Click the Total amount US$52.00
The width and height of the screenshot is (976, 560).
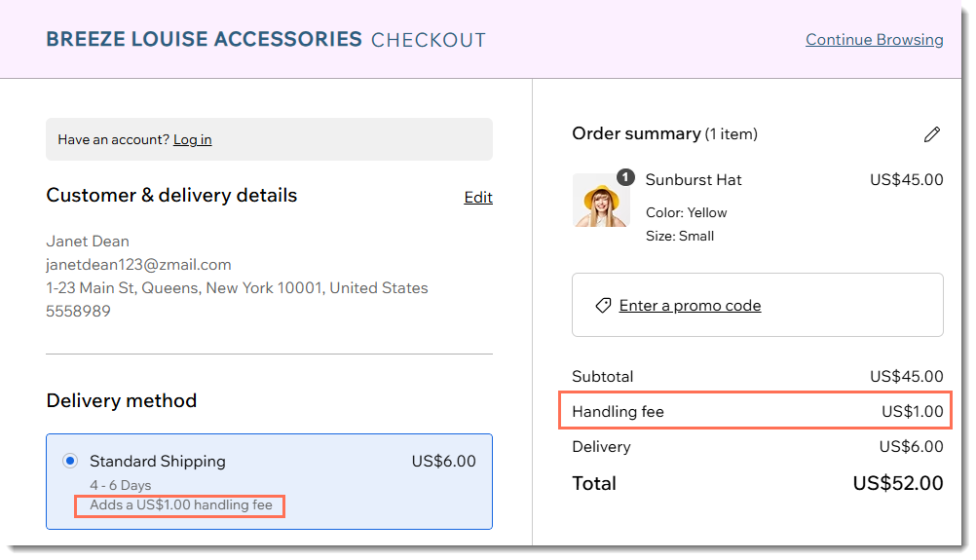point(897,483)
